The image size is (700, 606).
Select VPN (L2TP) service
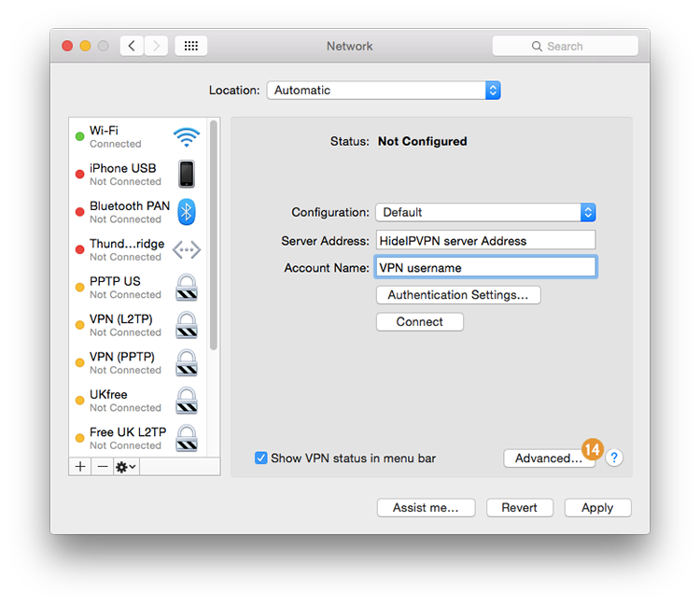[138, 325]
